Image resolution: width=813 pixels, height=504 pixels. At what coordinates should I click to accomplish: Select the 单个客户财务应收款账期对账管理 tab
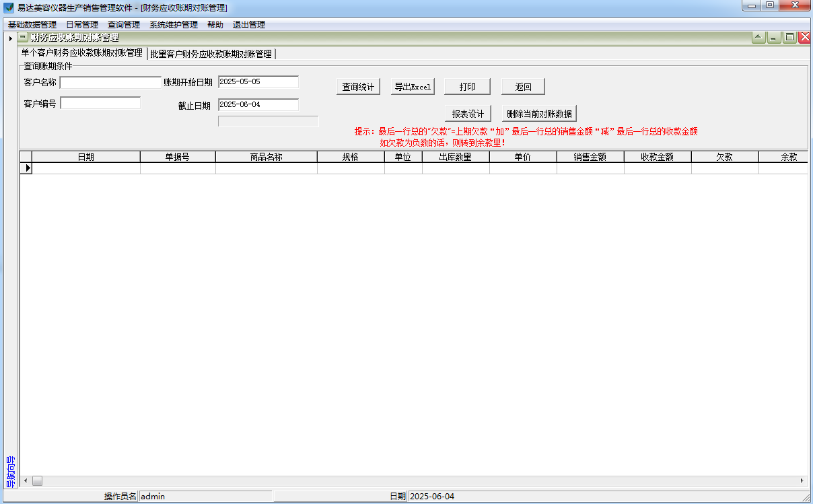click(81, 53)
